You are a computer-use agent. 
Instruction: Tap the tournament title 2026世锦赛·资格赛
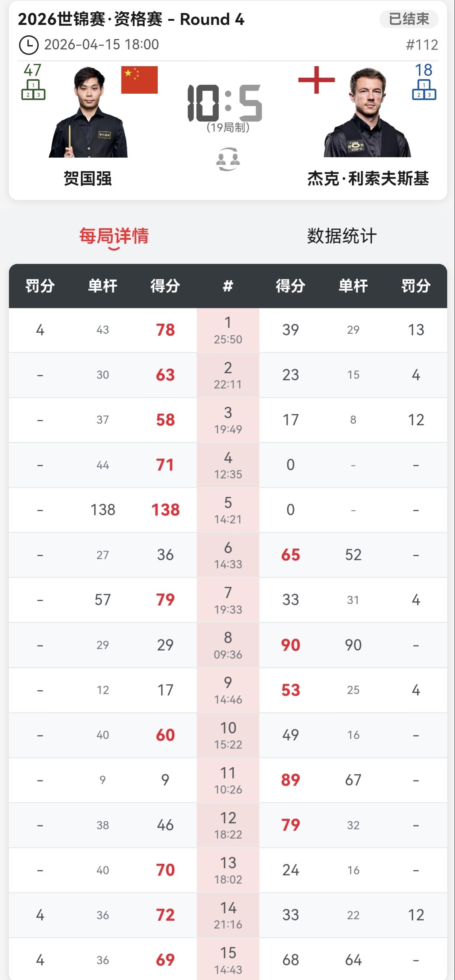pos(90,19)
